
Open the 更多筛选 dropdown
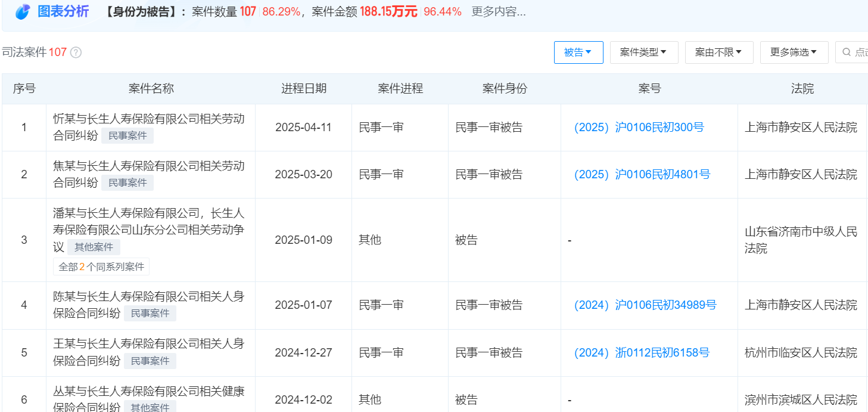tap(794, 52)
